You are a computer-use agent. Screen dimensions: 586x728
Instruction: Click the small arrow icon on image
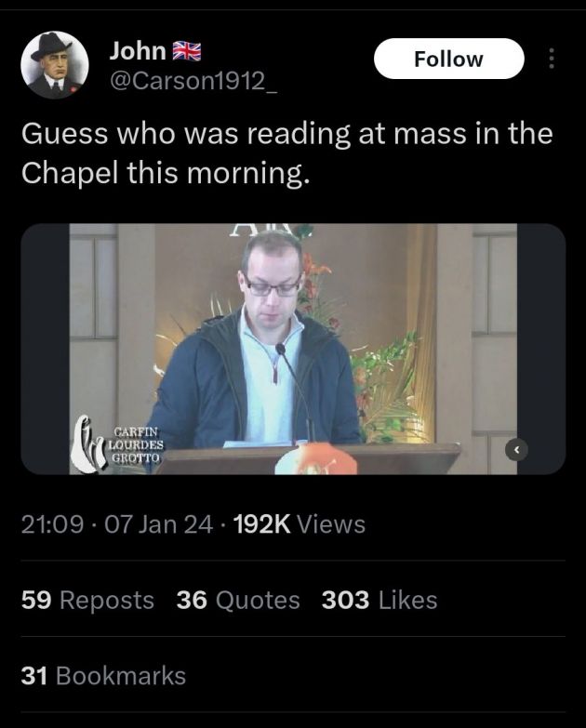[518, 450]
